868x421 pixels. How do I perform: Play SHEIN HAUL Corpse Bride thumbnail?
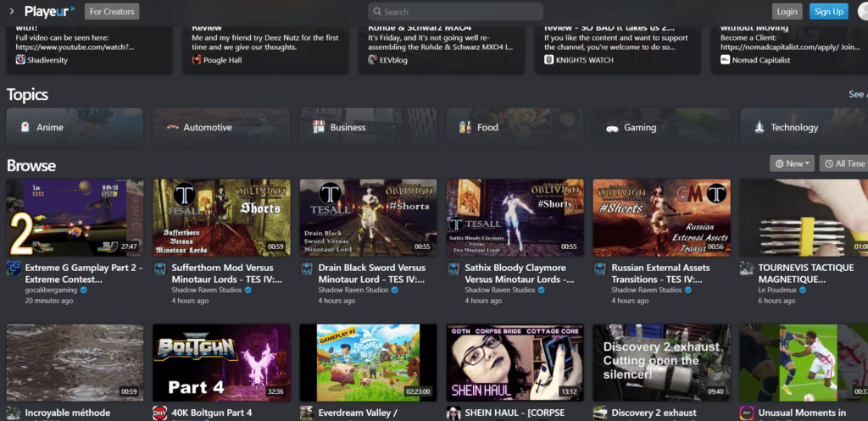click(515, 363)
